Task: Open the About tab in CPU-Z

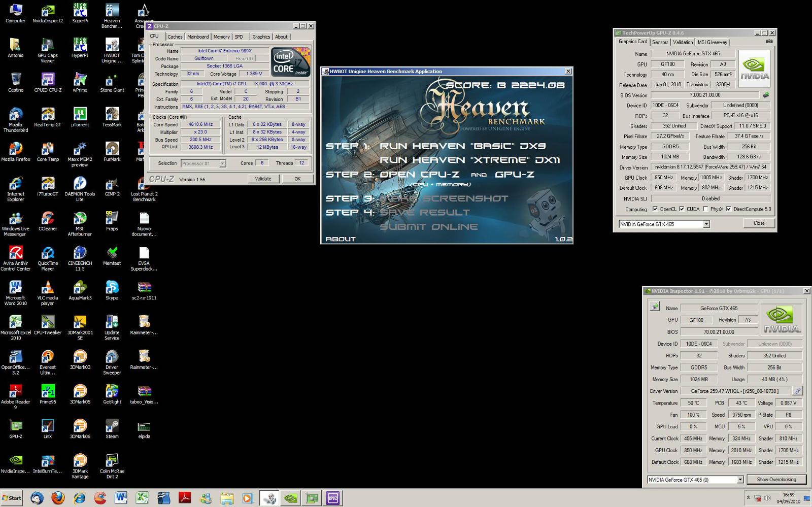Action: click(x=281, y=37)
